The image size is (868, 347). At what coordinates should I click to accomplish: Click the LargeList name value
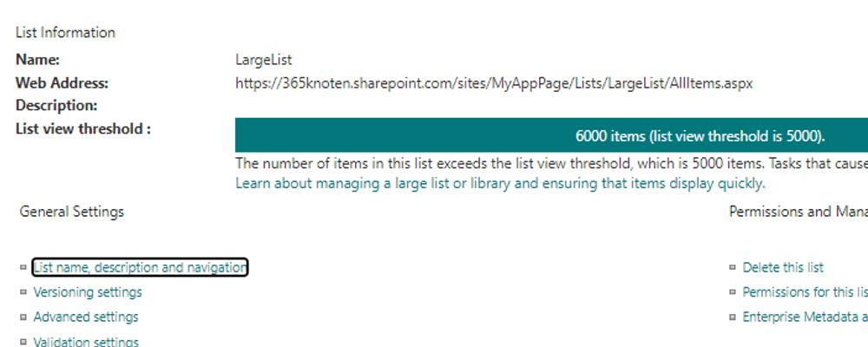point(264,60)
